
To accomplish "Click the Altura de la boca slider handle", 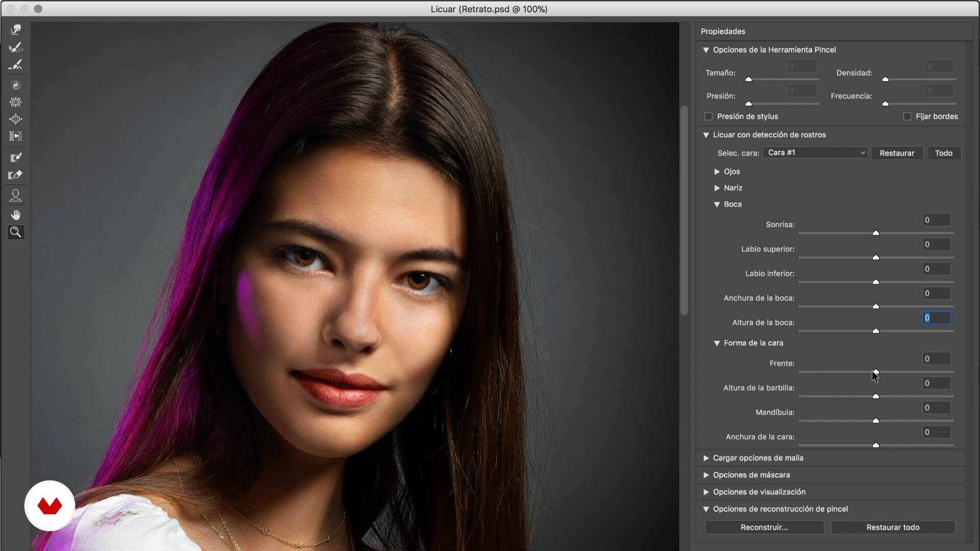I will point(876,331).
